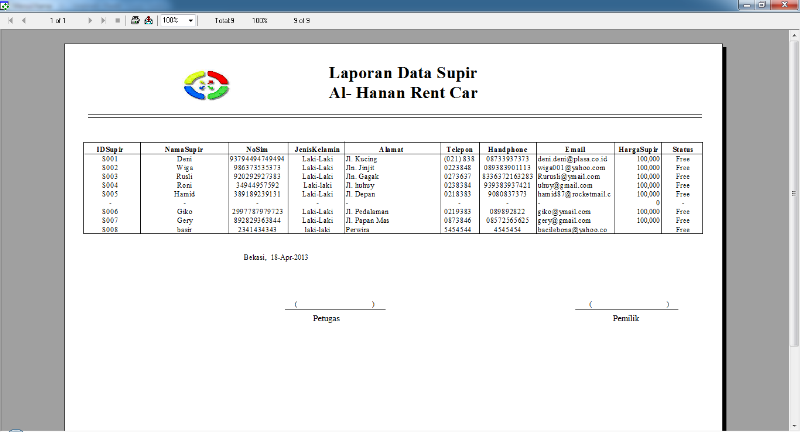Select the S001 ID cell
The height and width of the screenshot is (432, 800).
pyautogui.click(x=110, y=159)
